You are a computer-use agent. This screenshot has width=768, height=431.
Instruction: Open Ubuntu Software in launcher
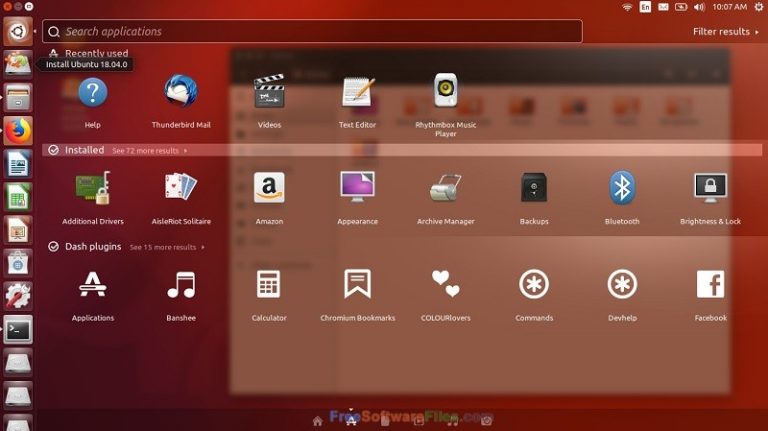18,263
